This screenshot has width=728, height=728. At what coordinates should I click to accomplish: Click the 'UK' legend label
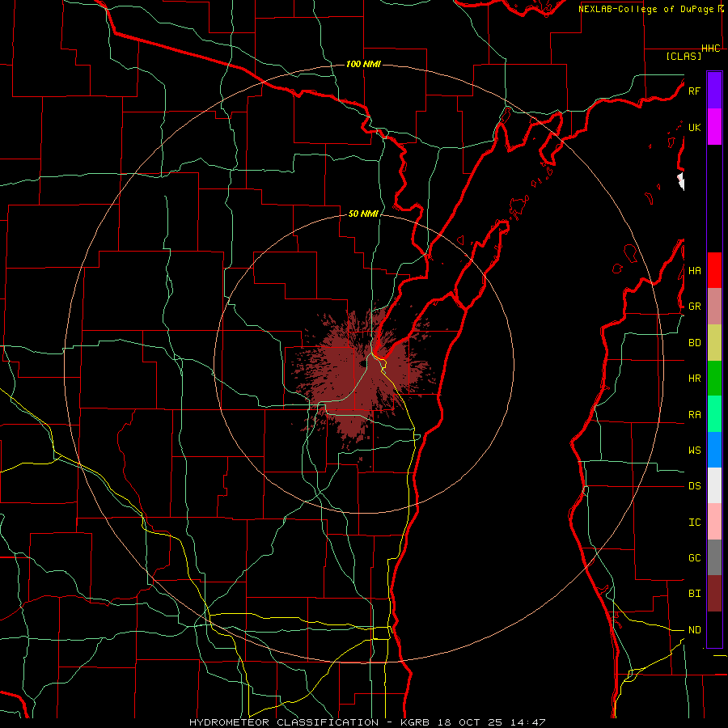pos(694,127)
